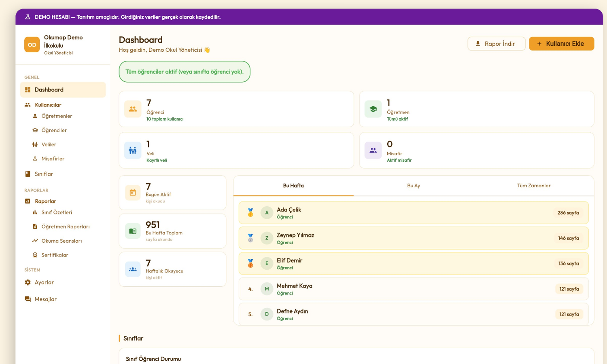Click the Mesajlar chat bubble icon
607x364 pixels.
pos(28,299)
